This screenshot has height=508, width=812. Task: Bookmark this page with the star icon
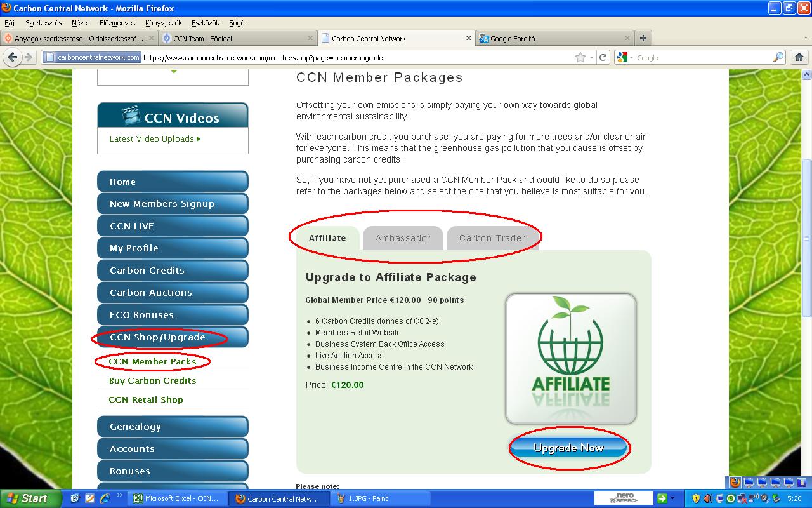coord(580,57)
